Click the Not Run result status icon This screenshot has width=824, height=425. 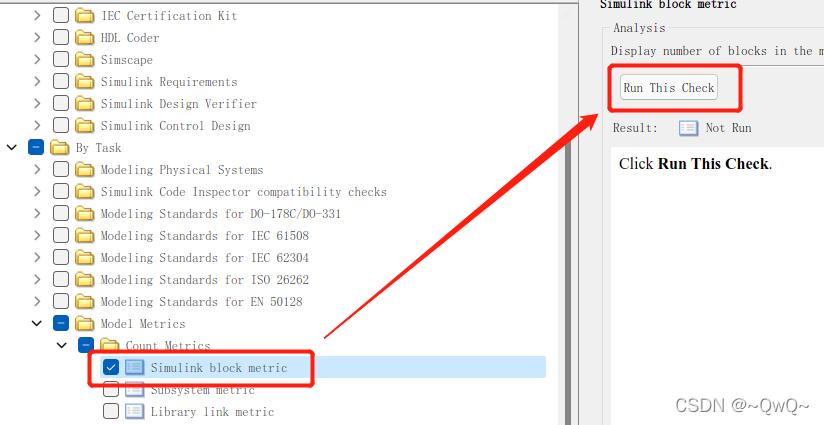(688, 128)
